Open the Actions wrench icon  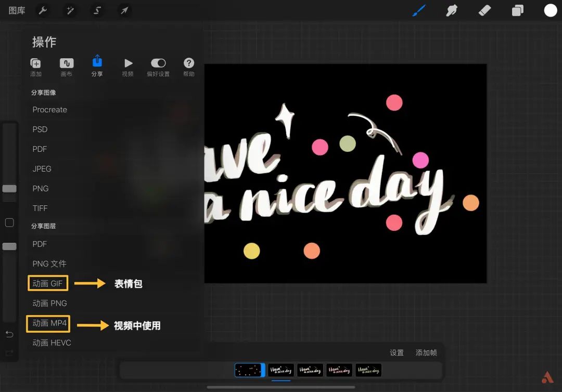[x=43, y=10]
